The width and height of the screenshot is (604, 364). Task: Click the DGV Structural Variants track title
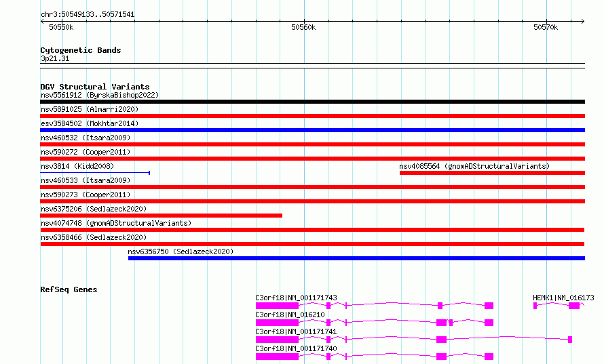tap(95, 87)
